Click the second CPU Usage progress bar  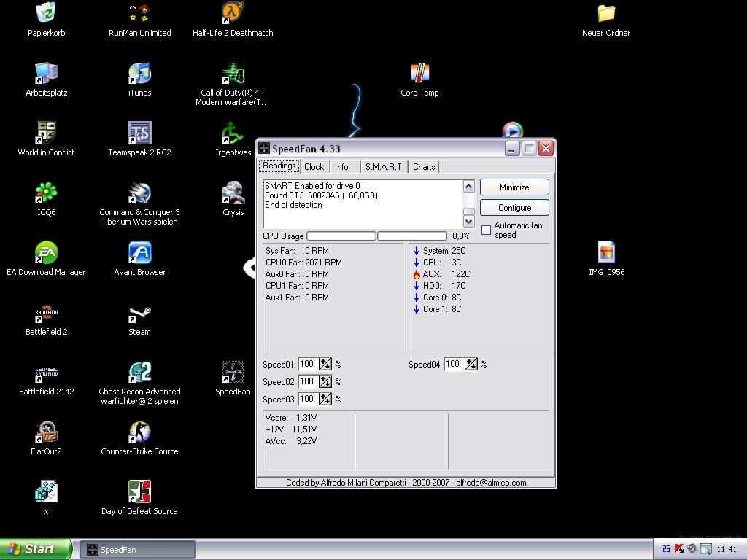[x=412, y=236]
